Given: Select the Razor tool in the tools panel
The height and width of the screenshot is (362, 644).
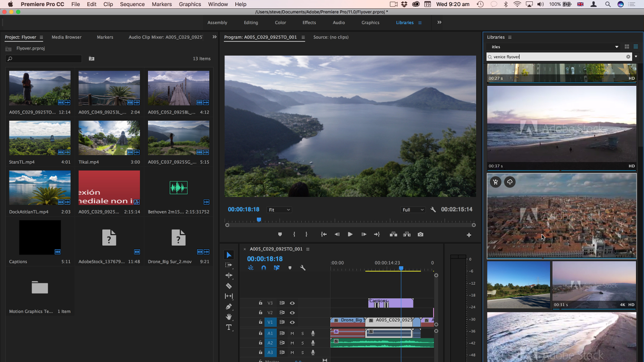Looking at the screenshot, I should pyautogui.click(x=229, y=286).
